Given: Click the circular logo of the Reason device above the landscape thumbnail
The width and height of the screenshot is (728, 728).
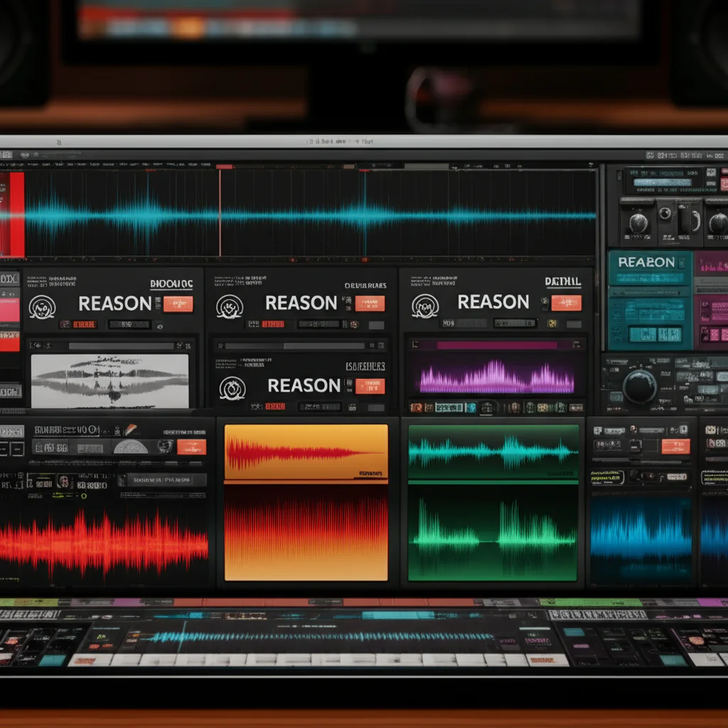Looking at the screenshot, I should click(42, 307).
